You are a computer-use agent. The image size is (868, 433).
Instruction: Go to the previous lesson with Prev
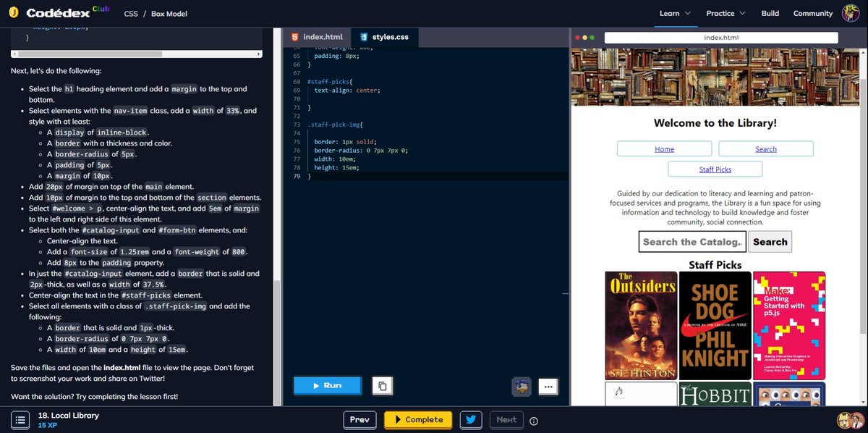pyautogui.click(x=359, y=419)
